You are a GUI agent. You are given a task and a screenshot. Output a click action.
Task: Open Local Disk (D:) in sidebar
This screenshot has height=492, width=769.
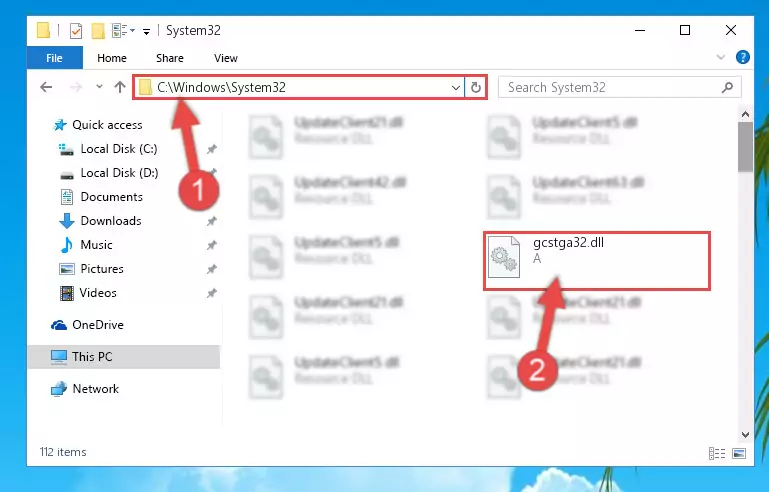119,173
